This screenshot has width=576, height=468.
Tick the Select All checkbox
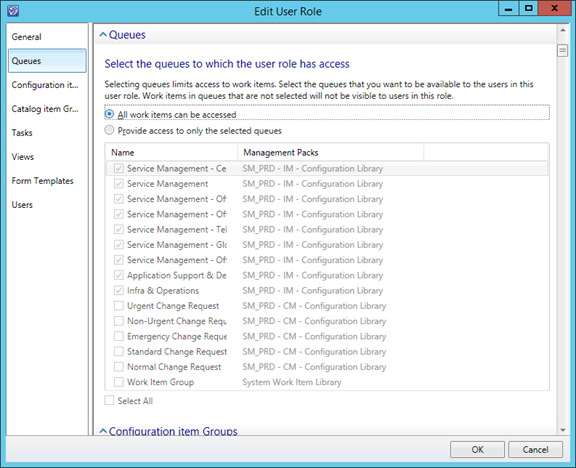point(109,400)
